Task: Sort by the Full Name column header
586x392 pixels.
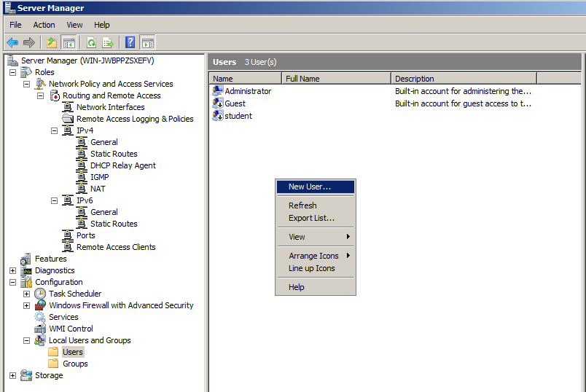Action: [336, 79]
